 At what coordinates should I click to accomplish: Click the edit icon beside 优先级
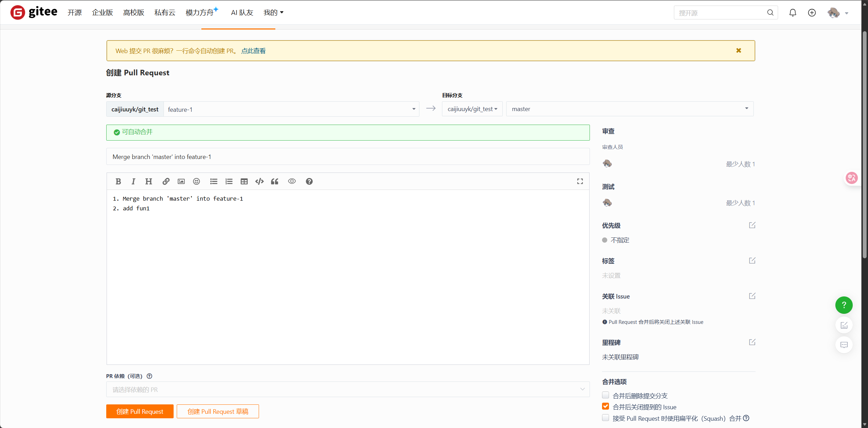click(752, 225)
